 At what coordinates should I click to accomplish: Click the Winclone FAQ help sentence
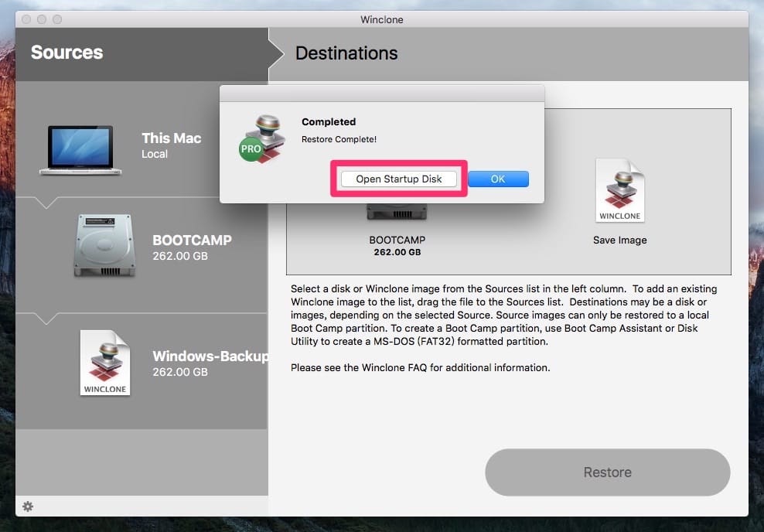(x=420, y=368)
